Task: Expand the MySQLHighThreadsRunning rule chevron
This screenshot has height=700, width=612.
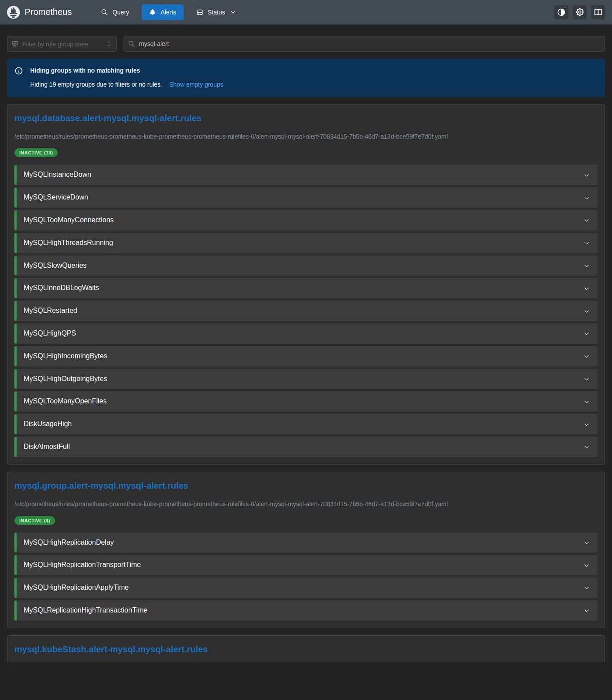Action: [x=587, y=243]
